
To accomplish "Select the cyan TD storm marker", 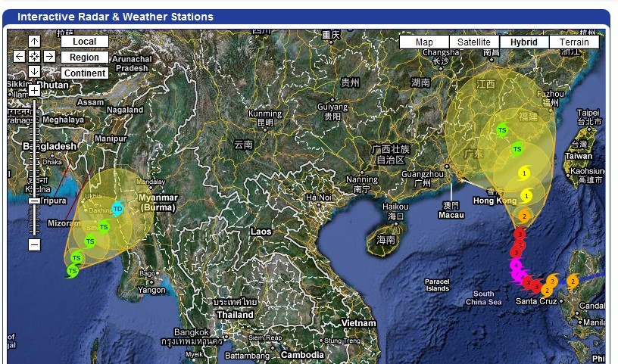I will 117,208.
